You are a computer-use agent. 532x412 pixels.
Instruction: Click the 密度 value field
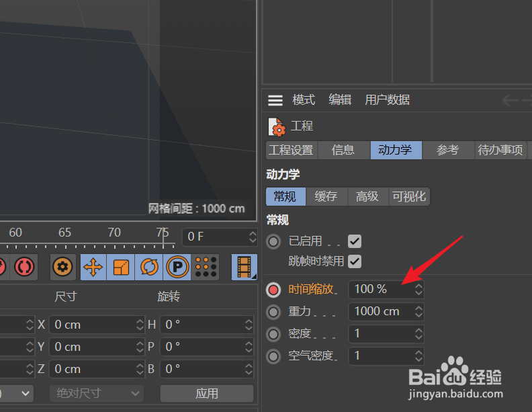386,334
